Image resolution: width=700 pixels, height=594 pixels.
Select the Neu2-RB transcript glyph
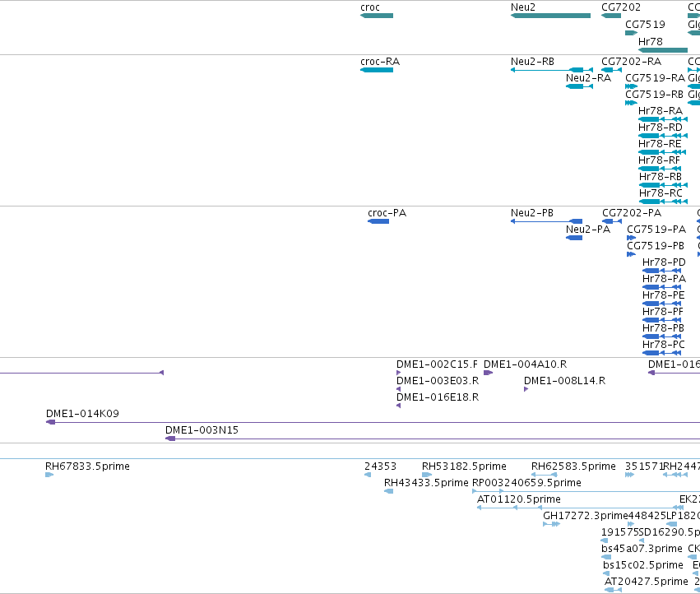tap(552, 70)
